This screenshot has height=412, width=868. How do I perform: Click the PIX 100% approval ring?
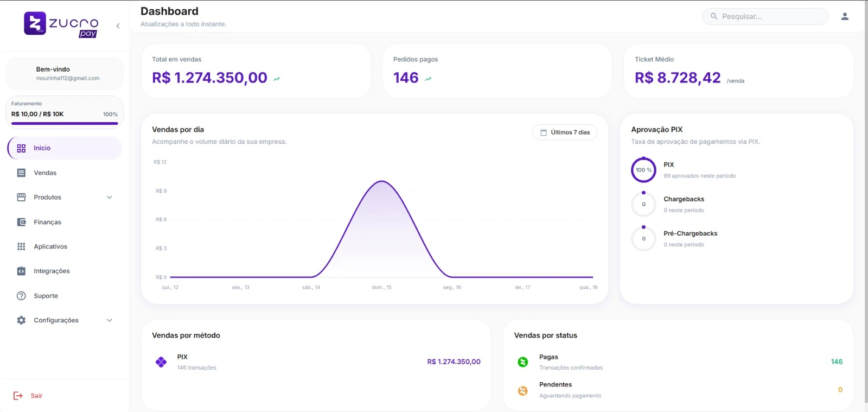[643, 170]
